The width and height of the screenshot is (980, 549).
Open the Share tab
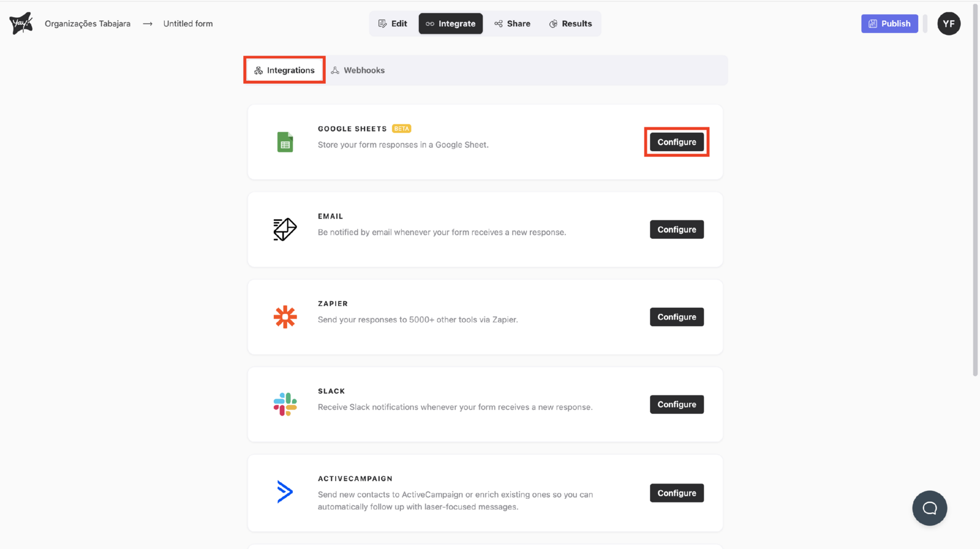[x=512, y=24]
